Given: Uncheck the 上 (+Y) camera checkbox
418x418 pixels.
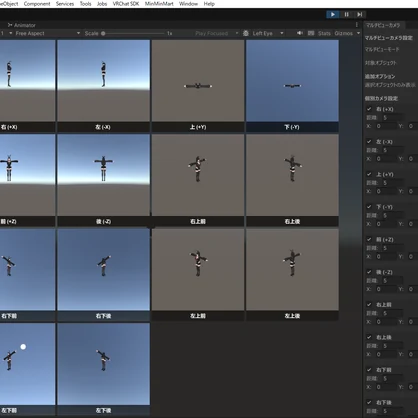Looking at the screenshot, I should pos(369,174).
